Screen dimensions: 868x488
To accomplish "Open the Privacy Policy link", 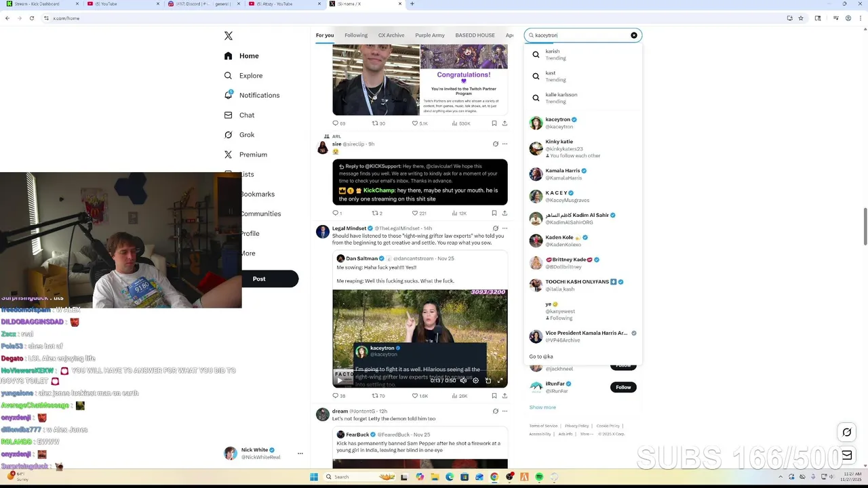I will pyautogui.click(x=577, y=426).
